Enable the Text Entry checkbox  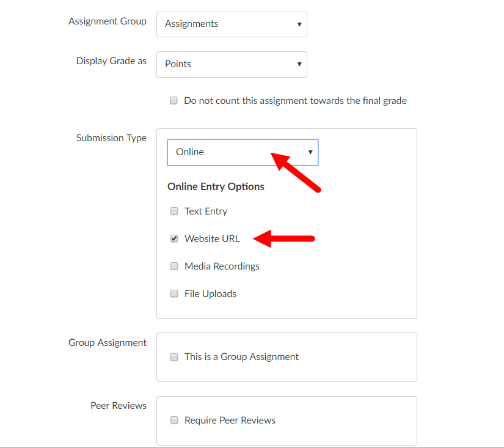pos(174,211)
